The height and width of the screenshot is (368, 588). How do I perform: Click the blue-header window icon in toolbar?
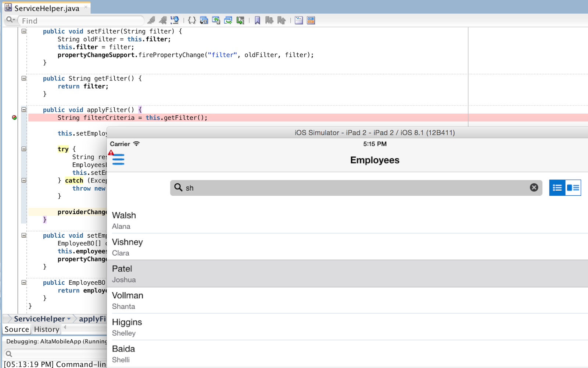(x=299, y=20)
